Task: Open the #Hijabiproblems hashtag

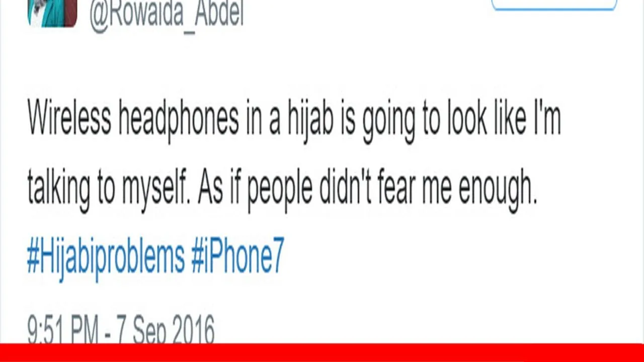Action: [106, 257]
